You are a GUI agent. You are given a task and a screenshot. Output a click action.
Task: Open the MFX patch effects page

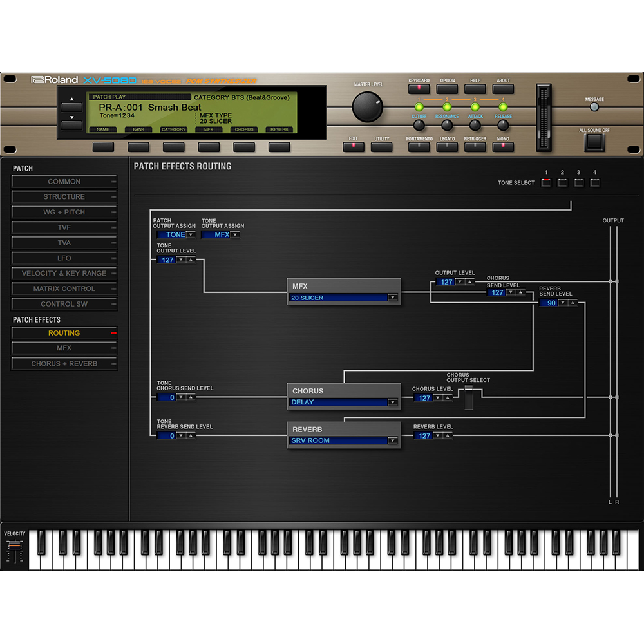click(64, 348)
